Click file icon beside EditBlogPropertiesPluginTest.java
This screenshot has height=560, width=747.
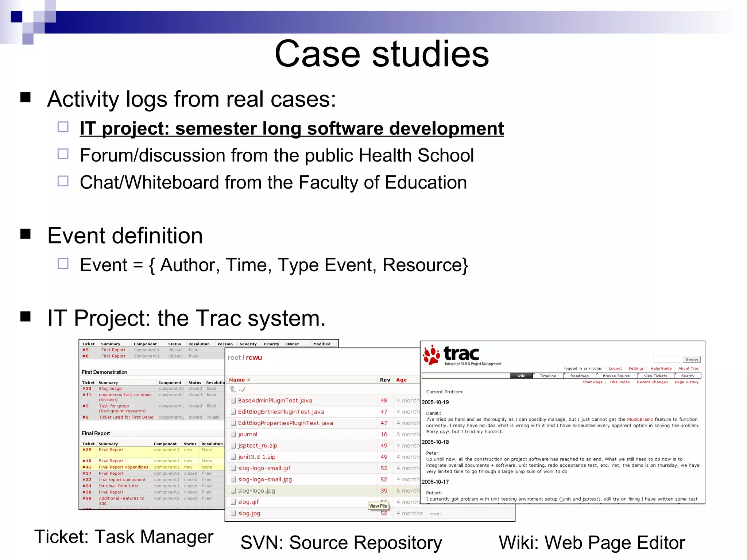[x=233, y=423]
